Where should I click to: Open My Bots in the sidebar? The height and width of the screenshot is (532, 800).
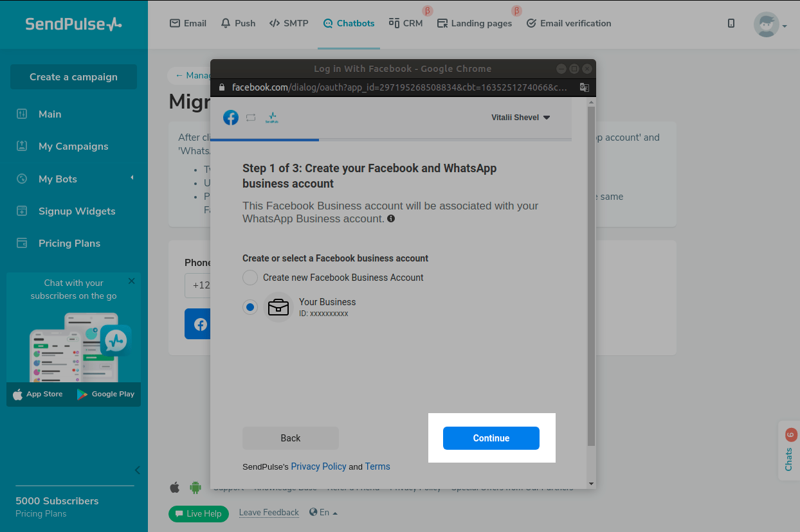(57, 179)
